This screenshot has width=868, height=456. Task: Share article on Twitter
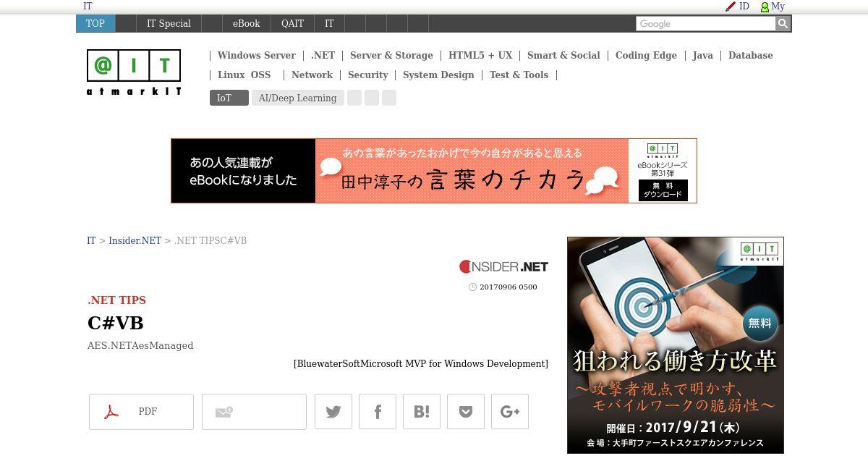tap(333, 412)
